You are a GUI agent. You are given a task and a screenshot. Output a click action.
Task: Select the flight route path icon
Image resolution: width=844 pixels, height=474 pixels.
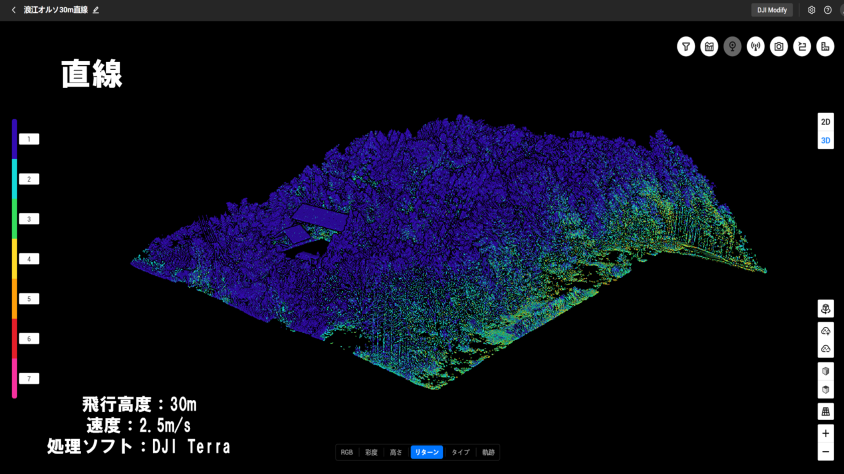click(802, 47)
